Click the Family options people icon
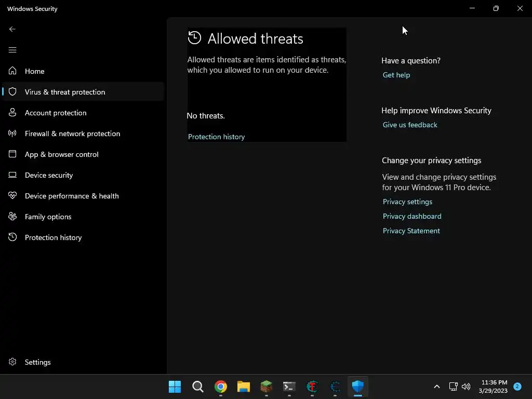The height and width of the screenshot is (399, 532). pos(12,216)
